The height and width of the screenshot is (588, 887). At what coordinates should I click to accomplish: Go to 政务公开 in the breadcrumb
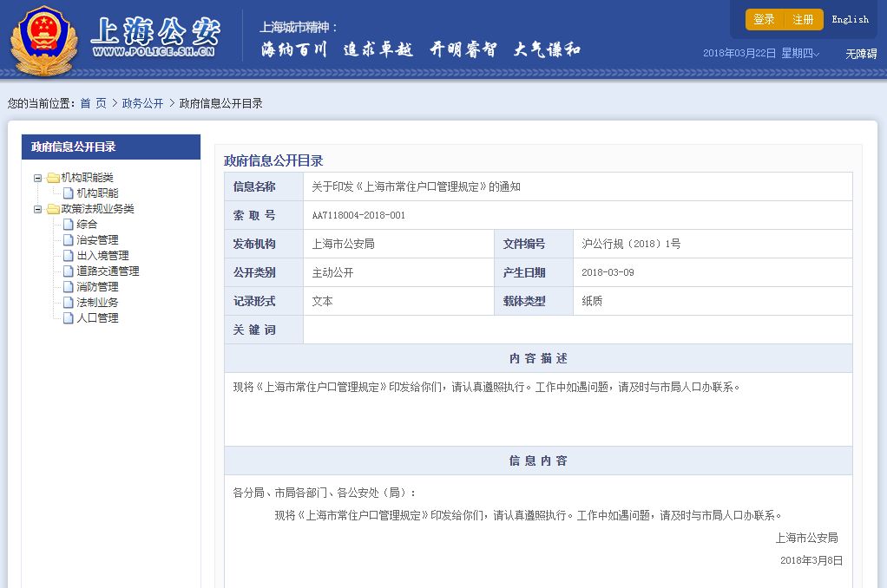(x=142, y=103)
